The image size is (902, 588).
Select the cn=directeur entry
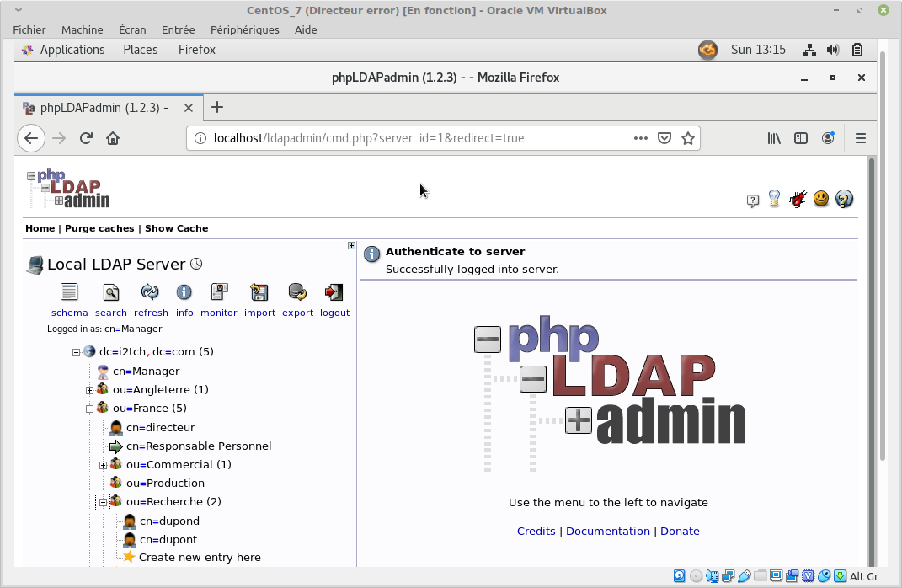161,427
